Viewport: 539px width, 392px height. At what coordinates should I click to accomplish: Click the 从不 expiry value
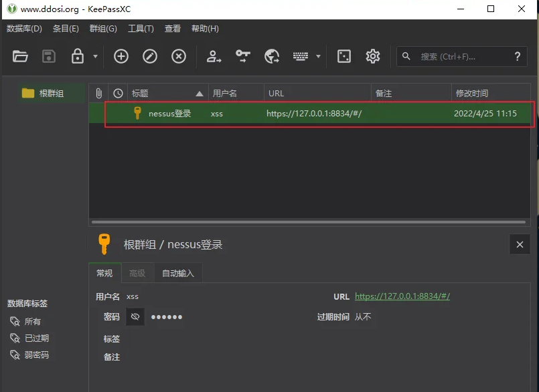(x=363, y=316)
